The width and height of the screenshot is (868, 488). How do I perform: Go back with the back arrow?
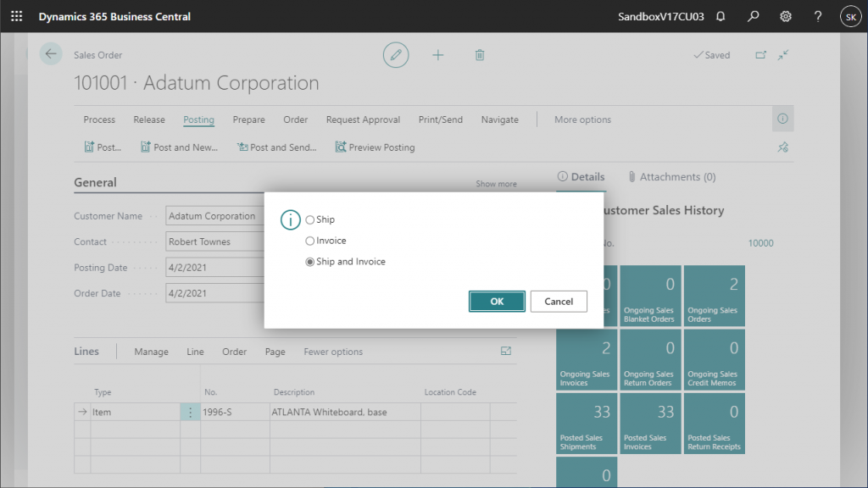coord(51,54)
